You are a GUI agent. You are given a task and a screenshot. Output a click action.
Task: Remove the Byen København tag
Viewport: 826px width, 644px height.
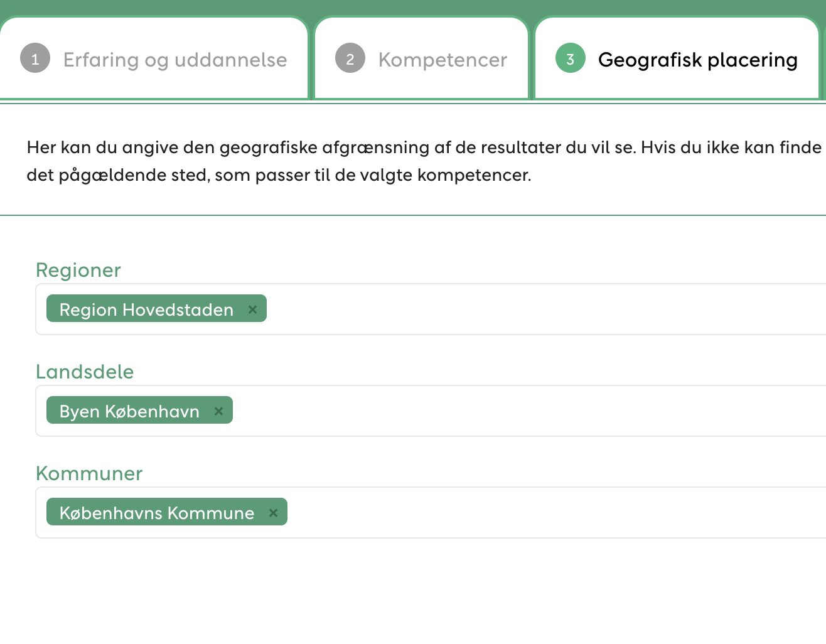click(x=218, y=411)
